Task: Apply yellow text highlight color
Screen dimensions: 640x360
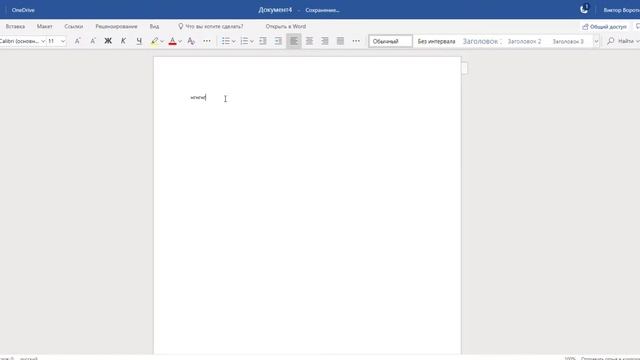Action: tap(154, 41)
